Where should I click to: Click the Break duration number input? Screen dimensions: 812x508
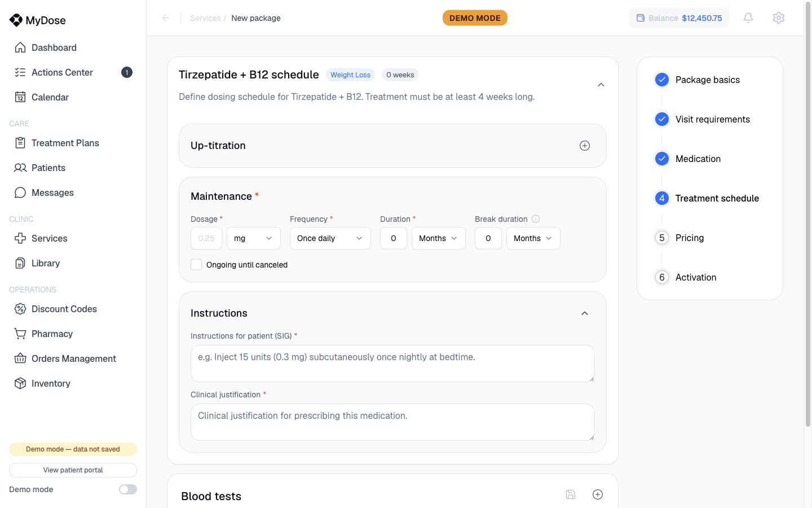[488, 238]
